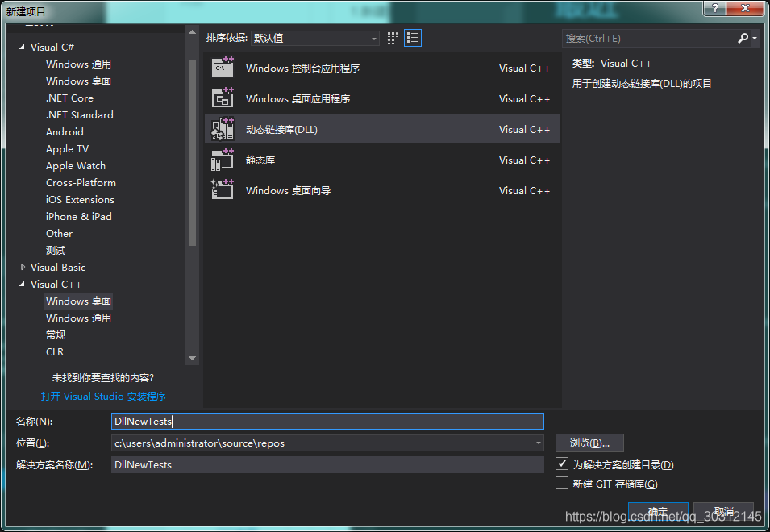The image size is (770, 532).
Task: Select the 静态库 template row
Action: (382, 160)
